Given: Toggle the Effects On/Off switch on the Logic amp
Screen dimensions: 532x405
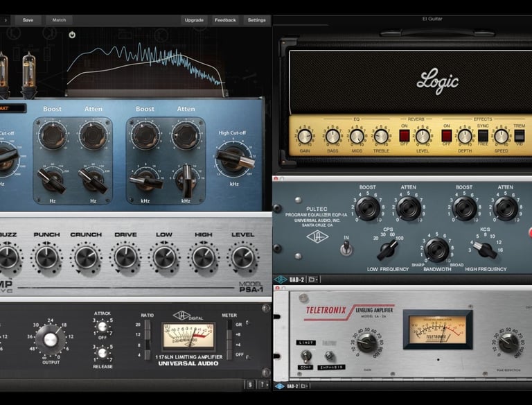Looking at the screenshot, I should [x=447, y=135].
